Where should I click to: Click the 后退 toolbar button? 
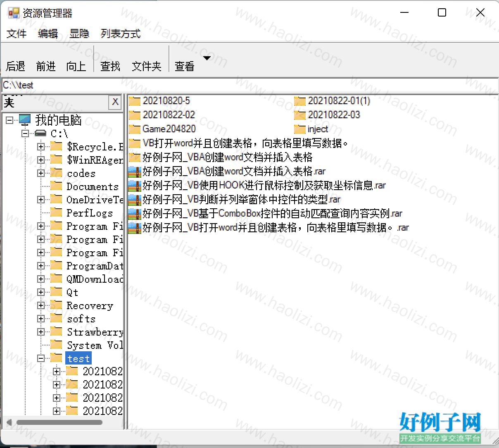16,66
